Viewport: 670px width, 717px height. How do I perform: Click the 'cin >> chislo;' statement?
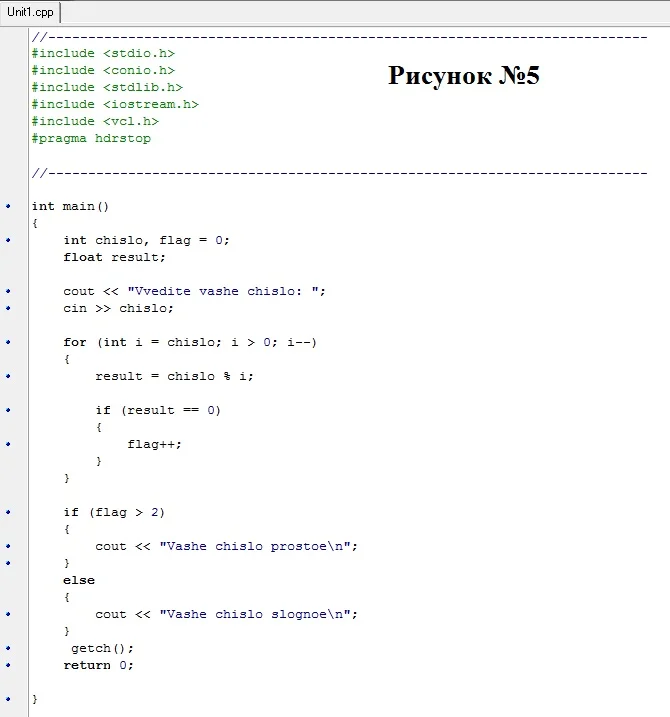pos(118,308)
